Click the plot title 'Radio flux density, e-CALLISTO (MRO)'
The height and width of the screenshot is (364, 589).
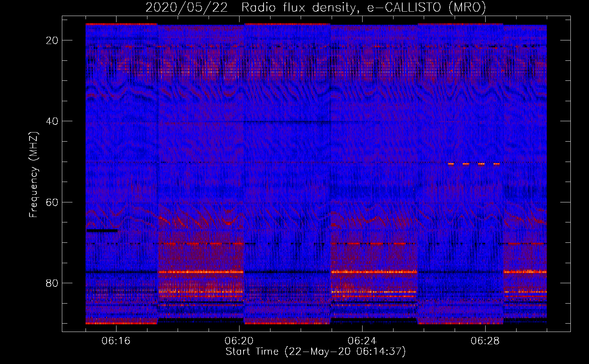click(363, 8)
